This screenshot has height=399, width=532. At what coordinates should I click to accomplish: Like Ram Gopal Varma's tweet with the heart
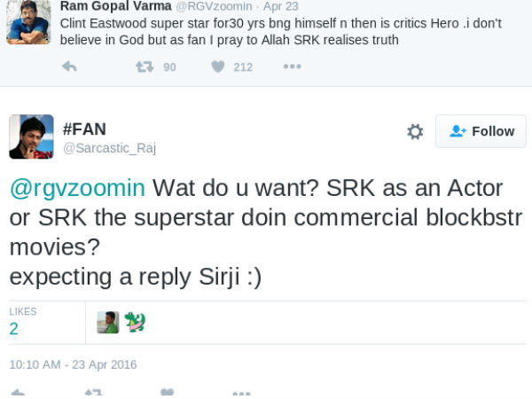pyautogui.click(x=217, y=66)
